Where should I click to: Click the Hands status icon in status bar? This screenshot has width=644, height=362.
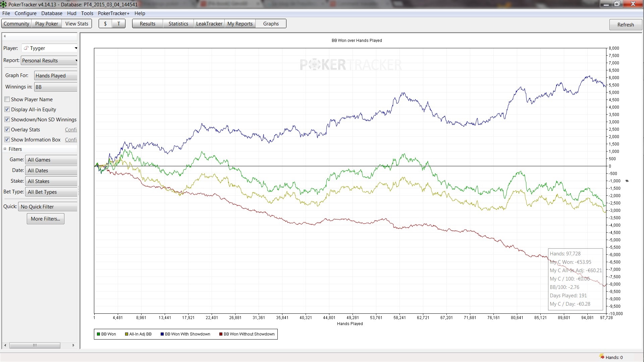(x=602, y=356)
